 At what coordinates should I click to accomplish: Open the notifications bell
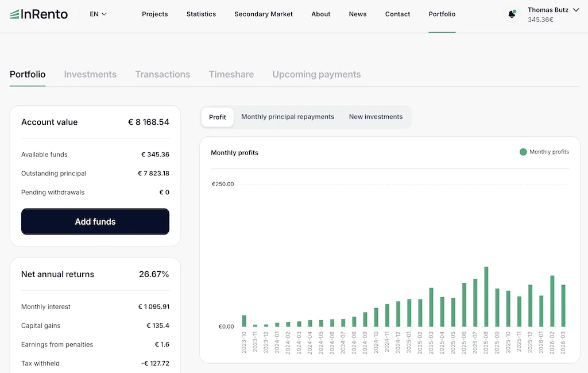512,14
